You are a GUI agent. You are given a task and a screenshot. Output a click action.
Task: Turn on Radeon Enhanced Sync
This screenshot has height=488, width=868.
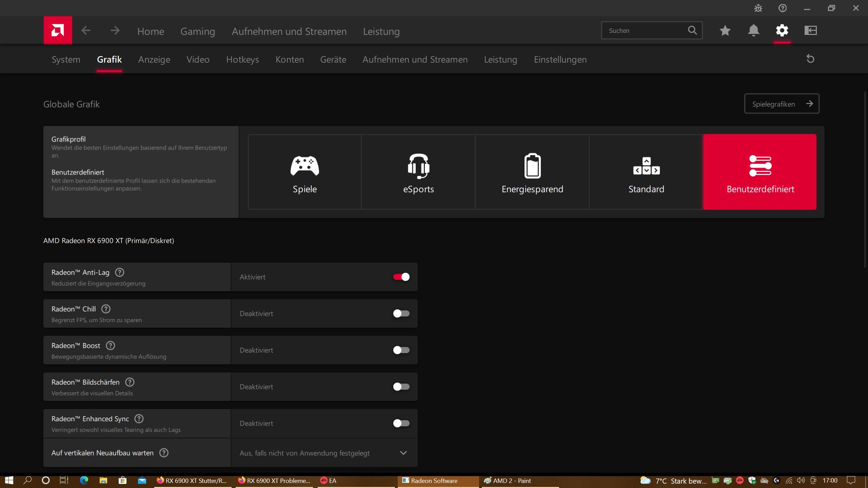401,423
